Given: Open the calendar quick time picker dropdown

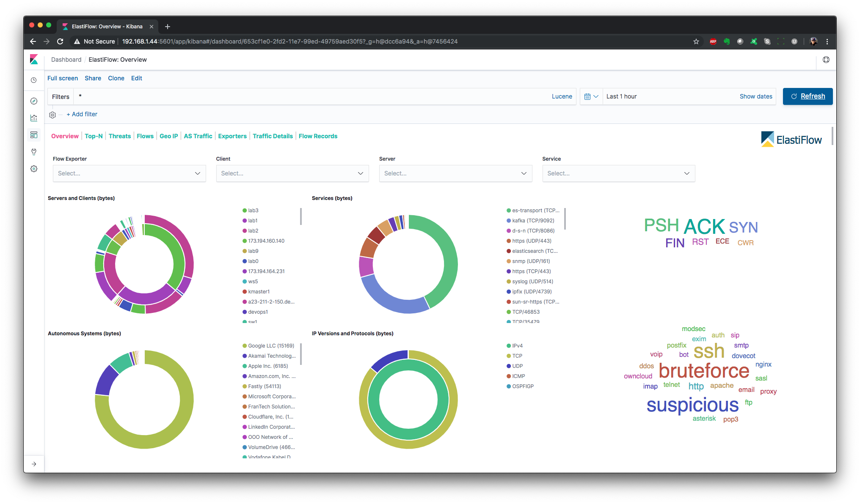Looking at the screenshot, I should point(591,96).
